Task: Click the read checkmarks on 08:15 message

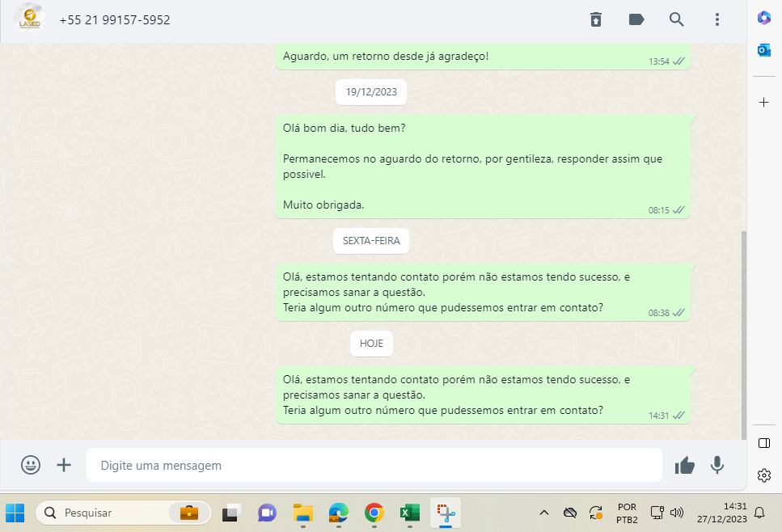Action: [678, 210]
